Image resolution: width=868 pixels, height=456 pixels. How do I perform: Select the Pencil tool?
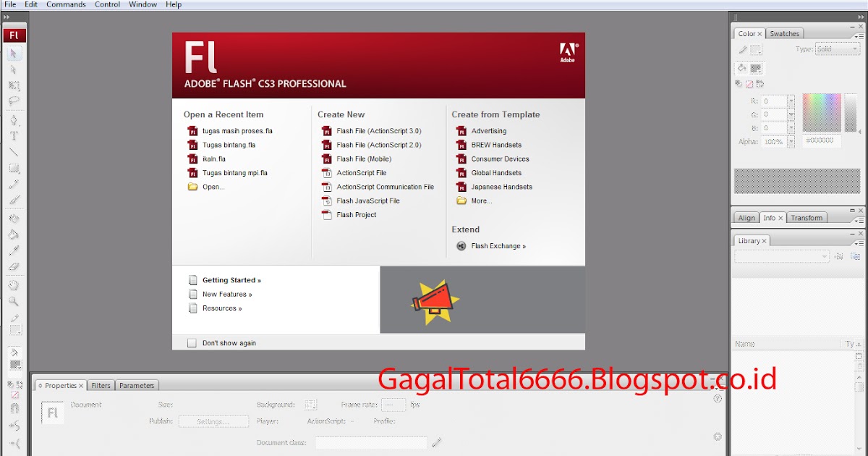[14, 184]
